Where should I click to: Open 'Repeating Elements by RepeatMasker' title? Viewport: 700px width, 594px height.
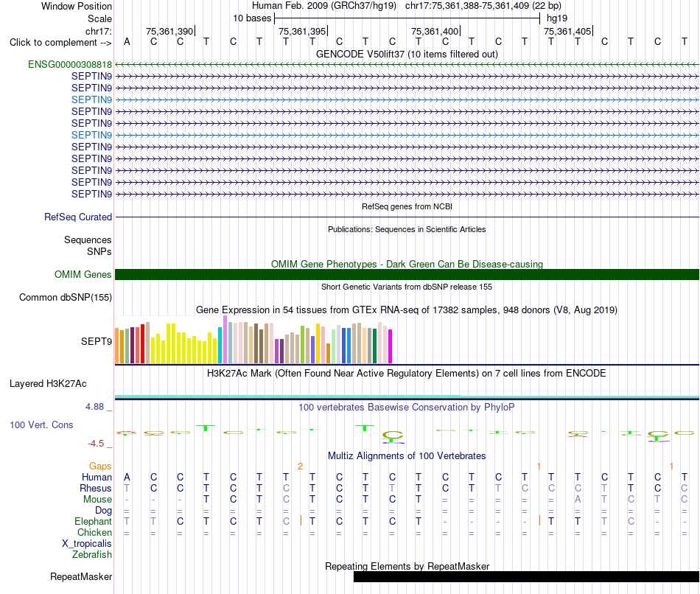[407, 566]
